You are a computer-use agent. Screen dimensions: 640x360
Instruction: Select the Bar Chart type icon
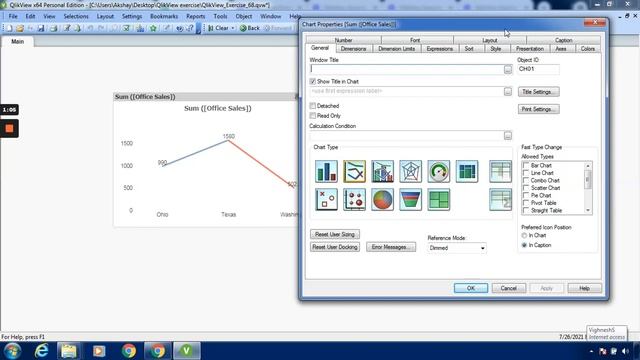coord(326,171)
